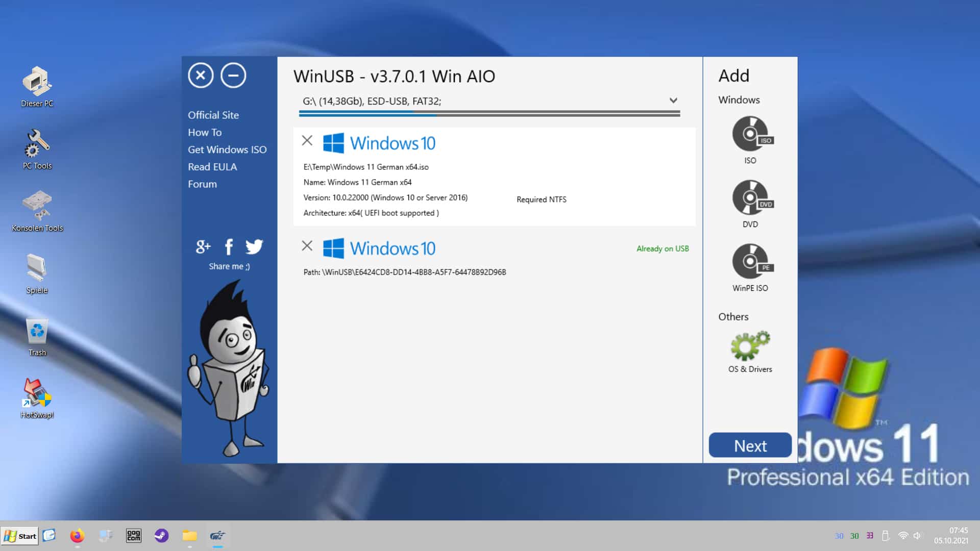The height and width of the screenshot is (551, 980).
Task: Click the purple 33 tray indicator
Action: click(x=870, y=536)
